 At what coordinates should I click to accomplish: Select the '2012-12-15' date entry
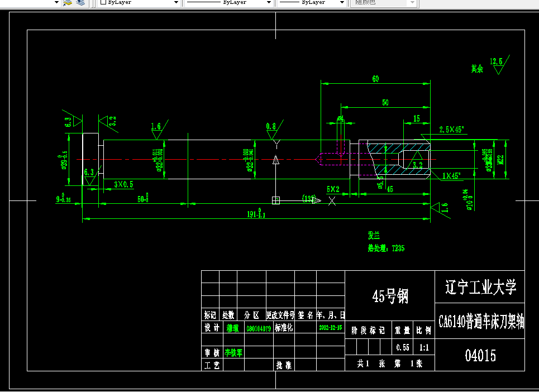click(x=330, y=327)
